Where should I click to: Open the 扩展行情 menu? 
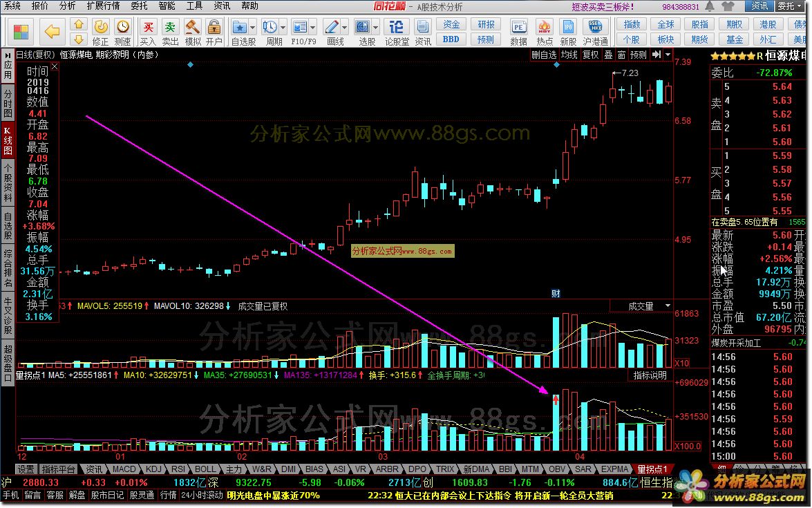[103, 6]
